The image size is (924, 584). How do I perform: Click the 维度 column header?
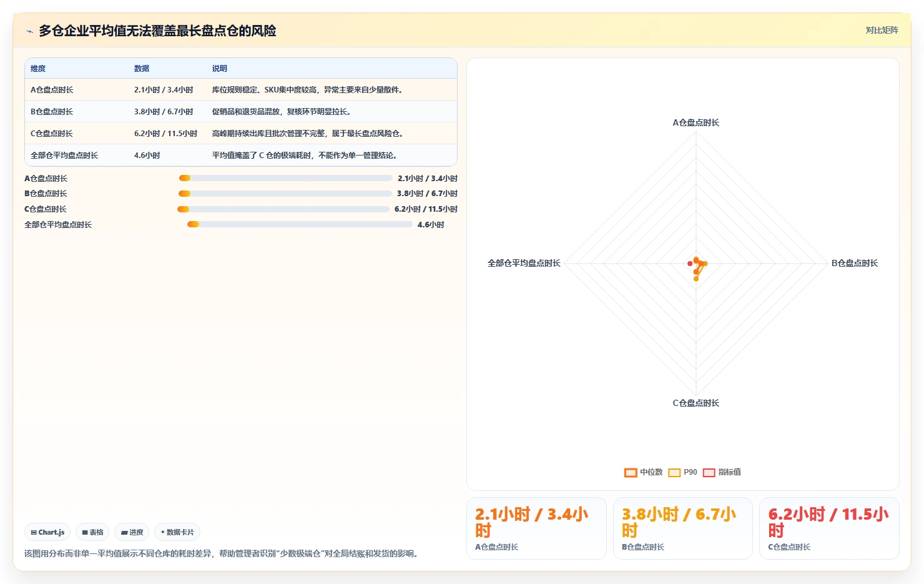pos(38,69)
